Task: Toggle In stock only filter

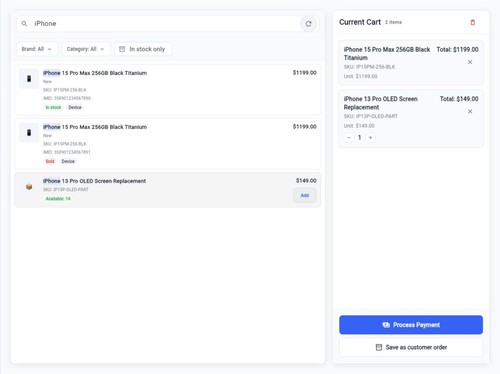Action: [143, 49]
